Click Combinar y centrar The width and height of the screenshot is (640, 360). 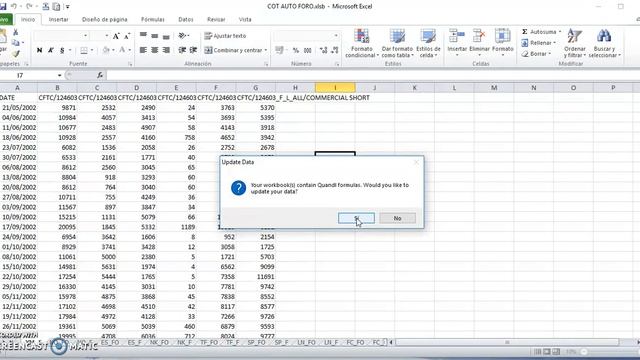coord(233,50)
